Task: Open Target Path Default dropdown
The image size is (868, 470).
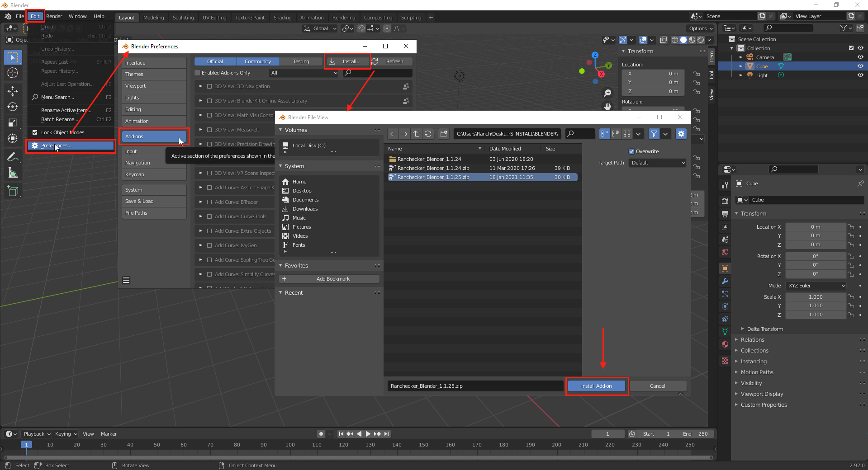Action: point(658,163)
